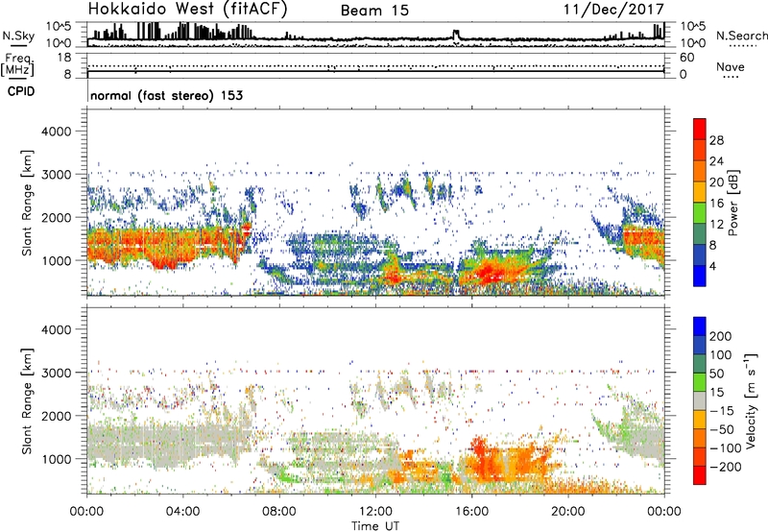Image resolution: width=768 pixels, height=532 pixels.
Task: Click the 'N.Search' legend label
Action: tap(741, 36)
